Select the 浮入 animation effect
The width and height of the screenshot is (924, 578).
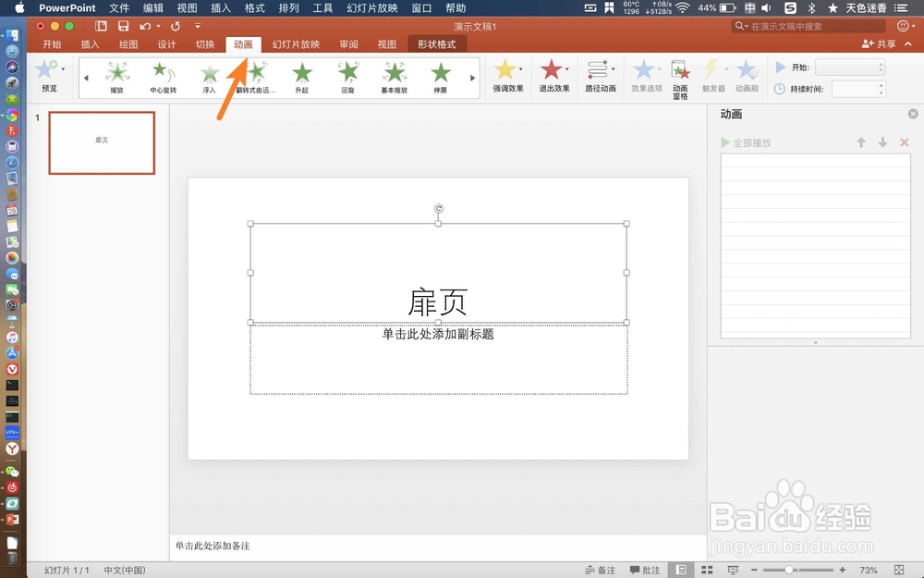[208, 76]
